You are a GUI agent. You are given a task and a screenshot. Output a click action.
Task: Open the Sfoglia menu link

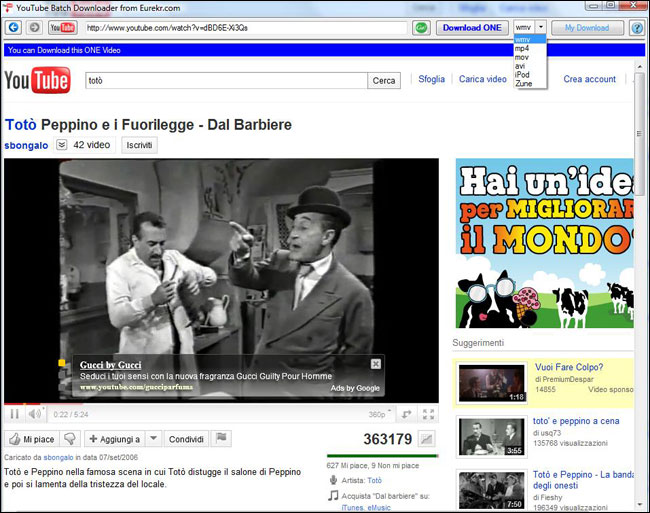(x=431, y=79)
